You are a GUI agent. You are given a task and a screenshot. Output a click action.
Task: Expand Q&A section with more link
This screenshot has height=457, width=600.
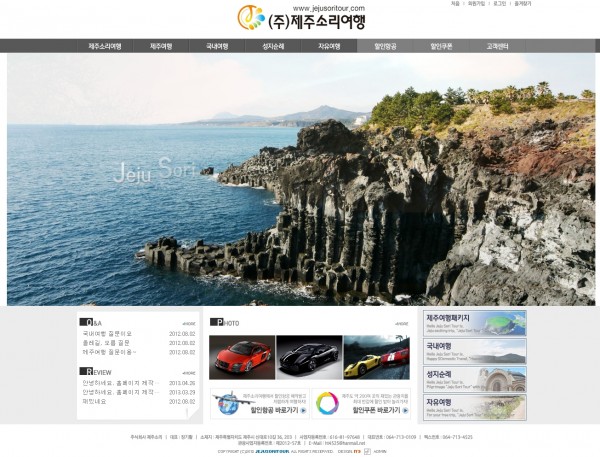pos(188,323)
